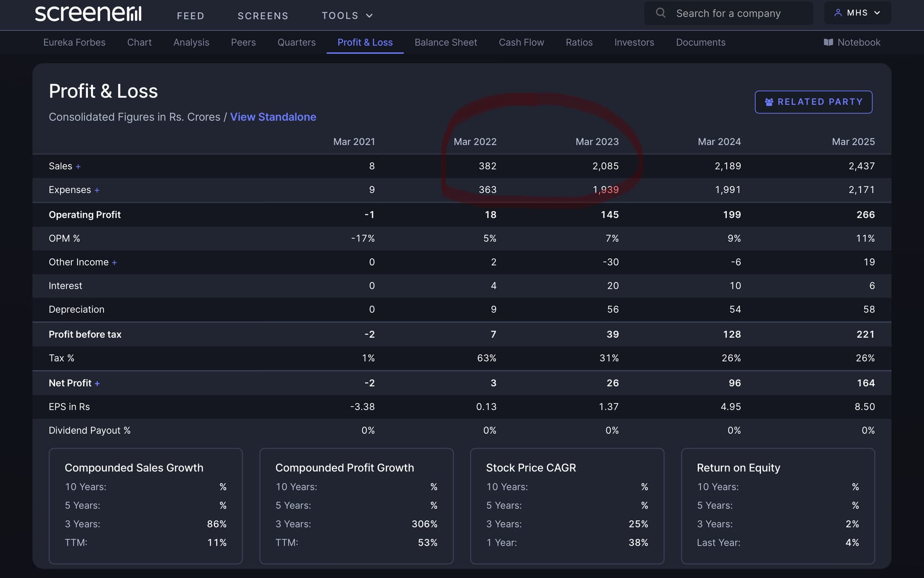Screen dimensions: 924x578
Task: Go to the Ratios tab
Action: (579, 42)
